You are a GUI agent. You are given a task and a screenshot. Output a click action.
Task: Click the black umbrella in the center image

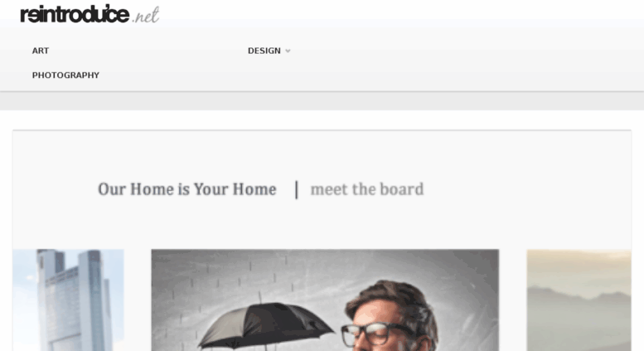click(265, 324)
